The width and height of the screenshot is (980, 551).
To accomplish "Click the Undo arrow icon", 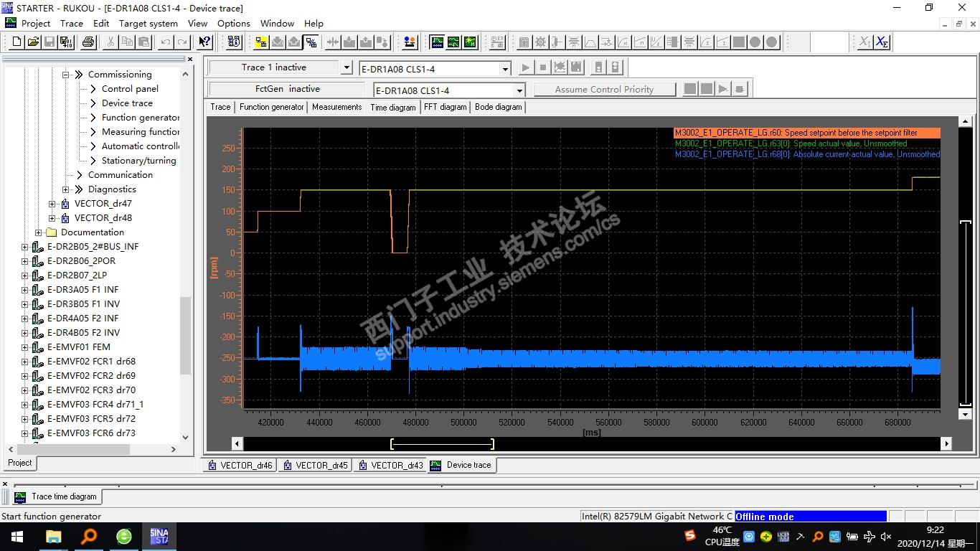I will (166, 42).
